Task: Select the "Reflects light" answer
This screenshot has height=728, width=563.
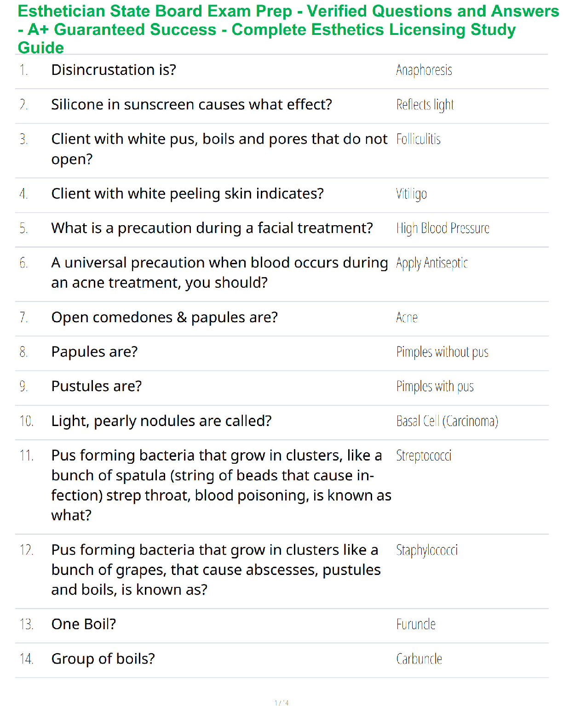Action: coord(425,105)
